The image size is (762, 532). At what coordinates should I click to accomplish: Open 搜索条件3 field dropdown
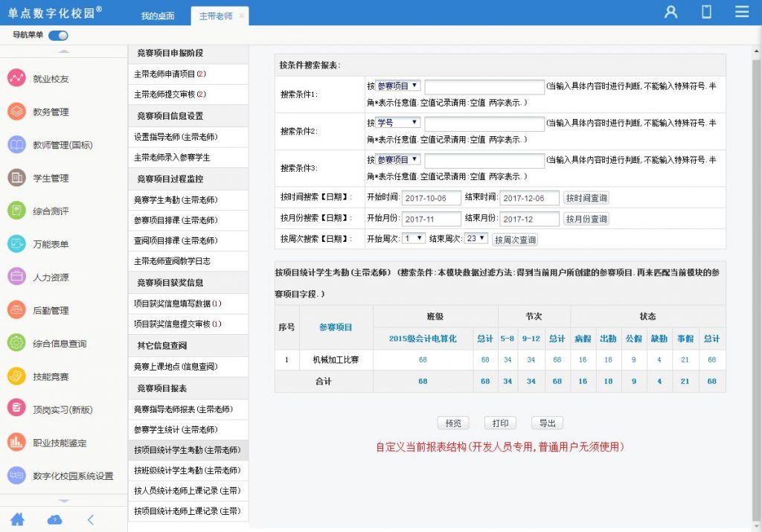398,160
